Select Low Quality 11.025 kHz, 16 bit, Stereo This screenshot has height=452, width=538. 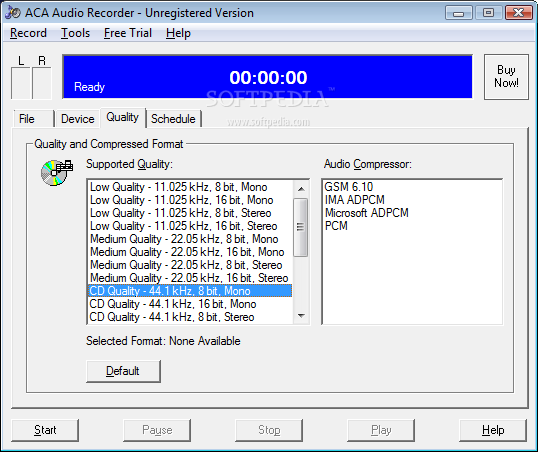(190, 226)
